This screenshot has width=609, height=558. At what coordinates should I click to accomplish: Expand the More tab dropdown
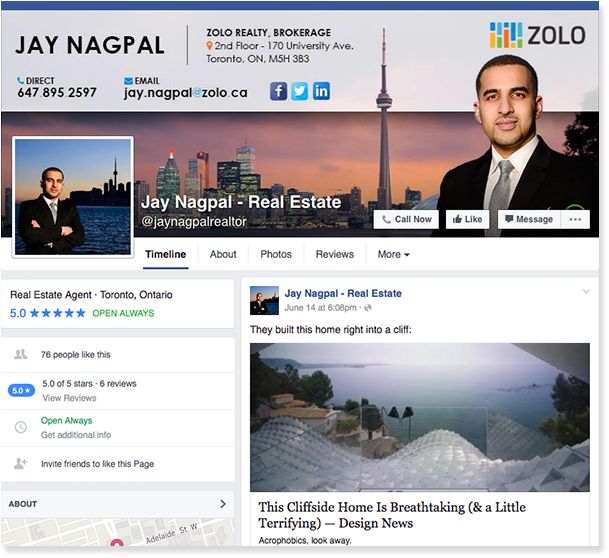393,254
